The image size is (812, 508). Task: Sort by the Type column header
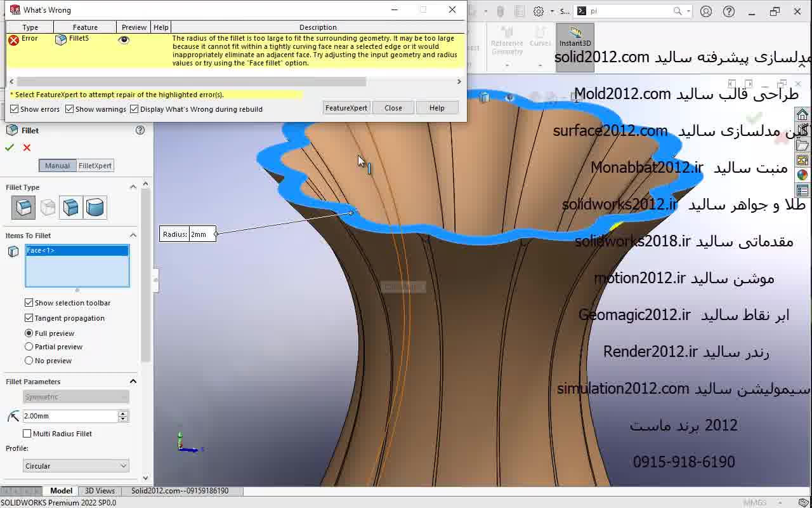click(30, 27)
